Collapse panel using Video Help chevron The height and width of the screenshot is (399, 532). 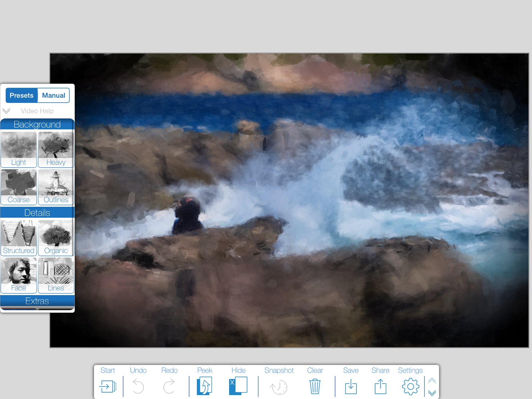[x=6, y=111]
